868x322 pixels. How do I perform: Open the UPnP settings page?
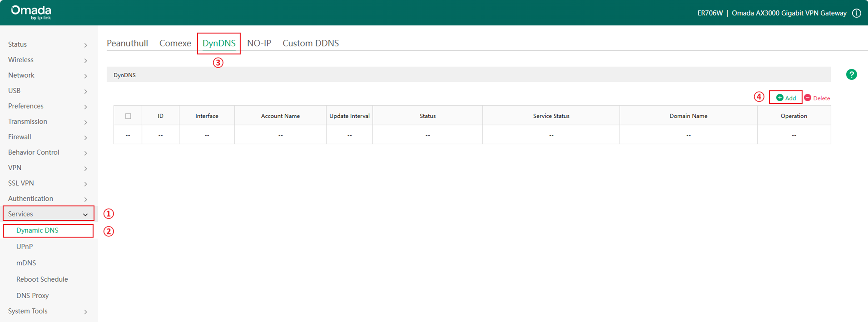24,246
